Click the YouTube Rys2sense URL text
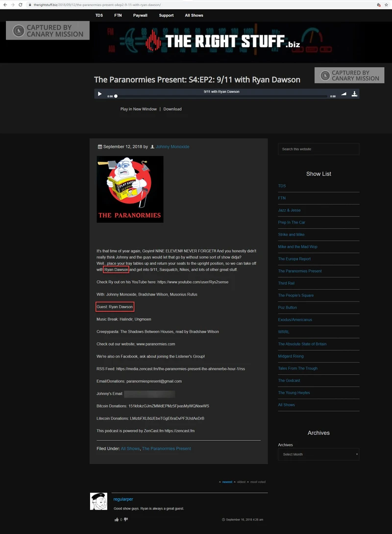This screenshot has width=392, height=534. point(193,282)
